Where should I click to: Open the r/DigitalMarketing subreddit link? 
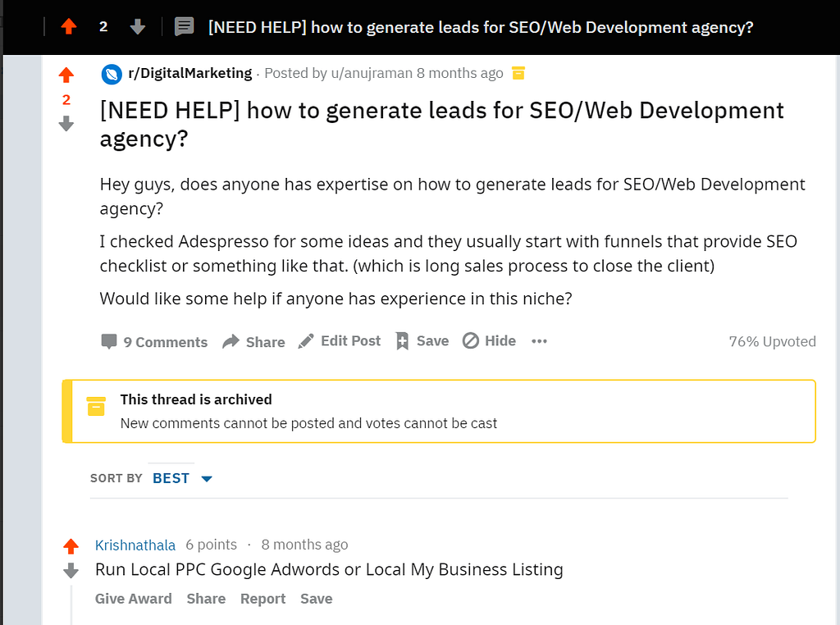(x=189, y=73)
